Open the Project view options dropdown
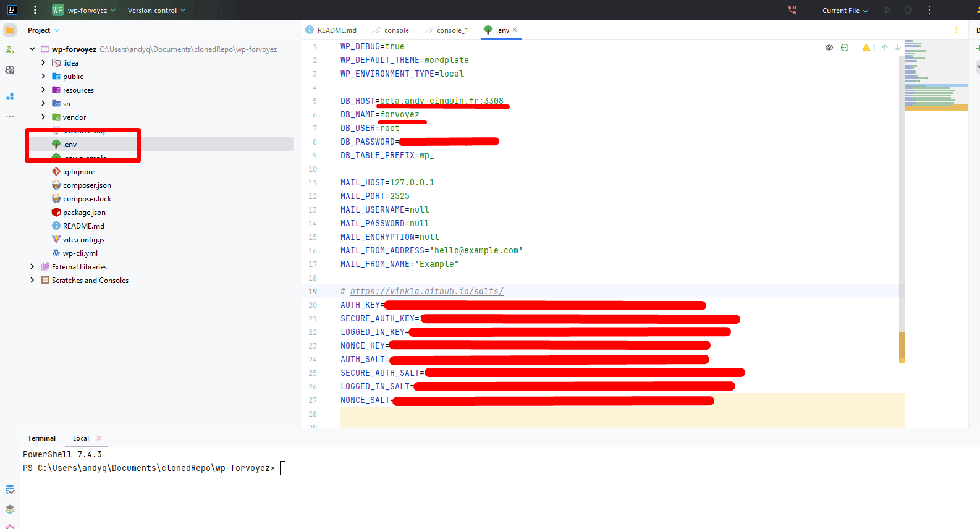Viewport: 980px width, 529px height. [x=57, y=30]
